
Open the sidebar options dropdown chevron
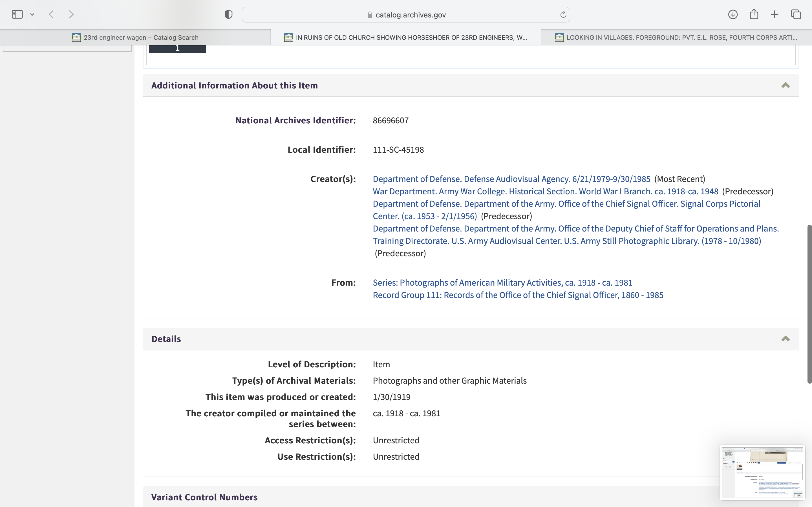32,14
